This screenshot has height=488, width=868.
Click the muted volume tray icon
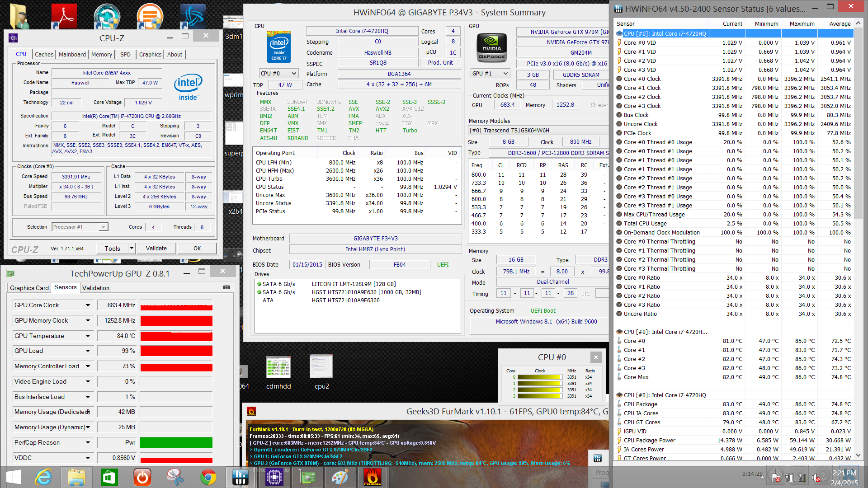point(816,478)
